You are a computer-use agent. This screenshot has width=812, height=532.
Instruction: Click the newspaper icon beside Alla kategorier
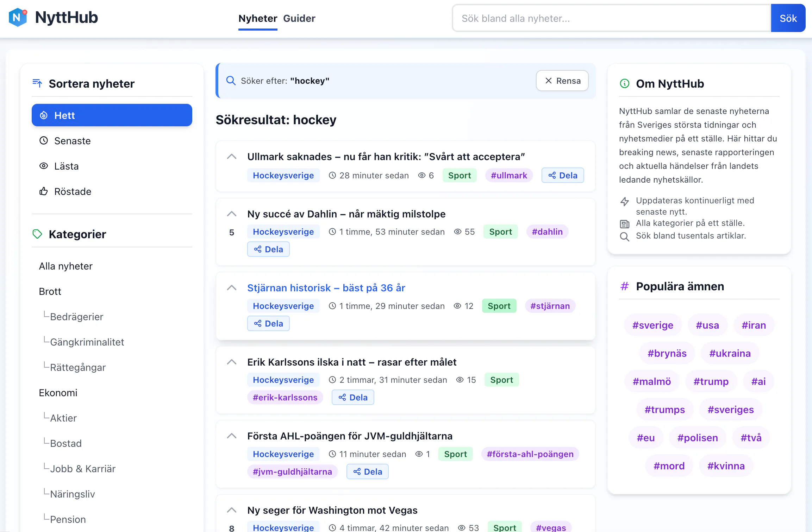tap(624, 224)
